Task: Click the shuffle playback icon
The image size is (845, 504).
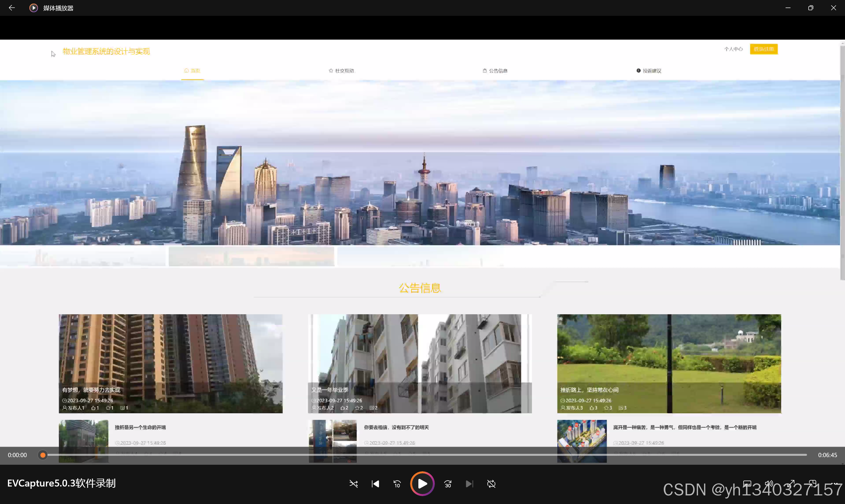Action: [x=353, y=484]
